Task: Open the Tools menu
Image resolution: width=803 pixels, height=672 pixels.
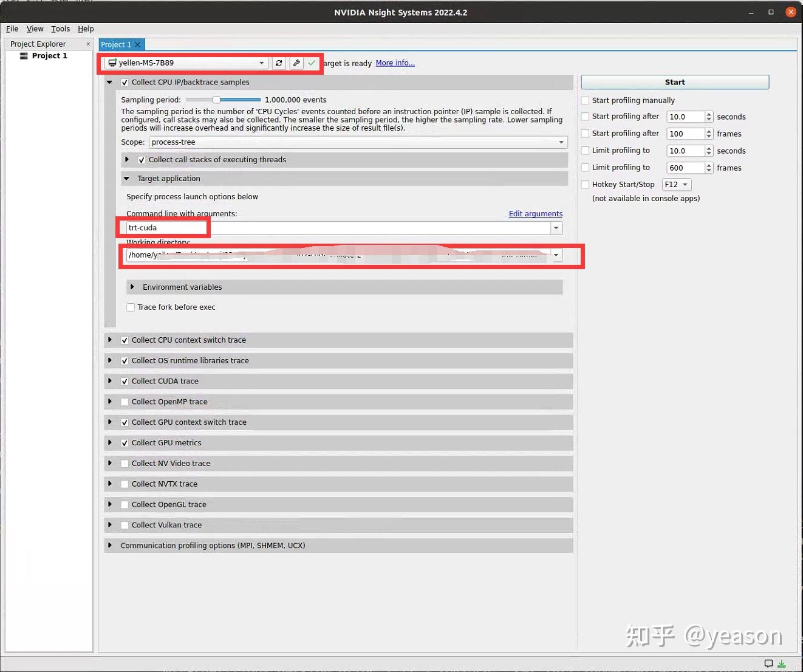Action: pos(60,29)
